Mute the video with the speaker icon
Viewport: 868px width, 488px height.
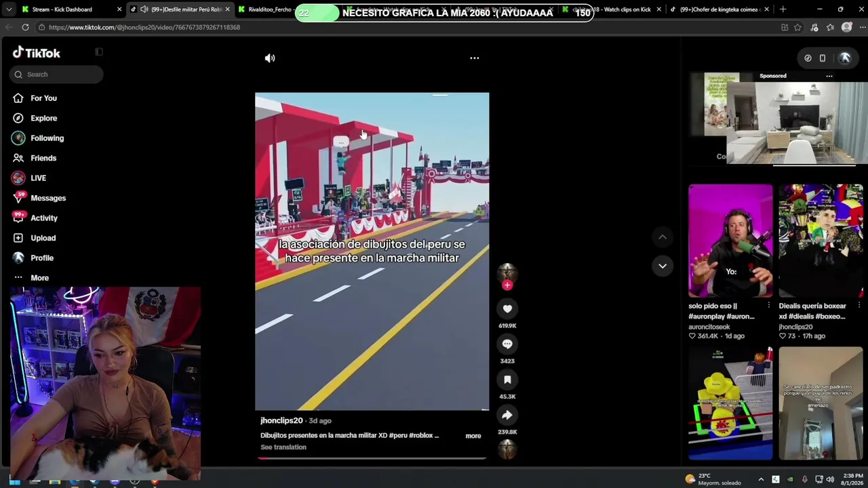270,58
